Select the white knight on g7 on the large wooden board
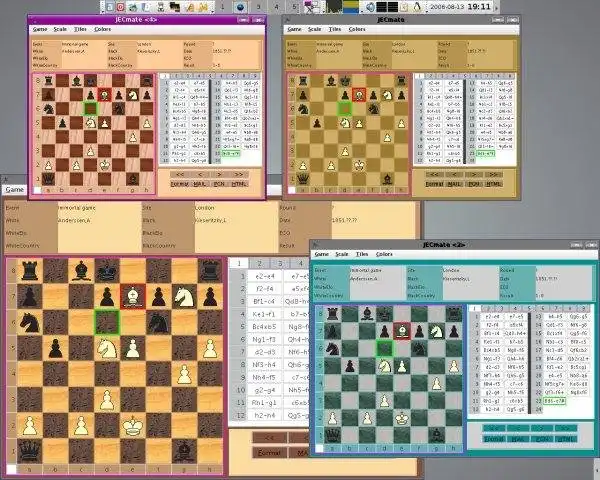The height and width of the screenshot is (480, 600). pyautogui.click(x=184, y=296)
